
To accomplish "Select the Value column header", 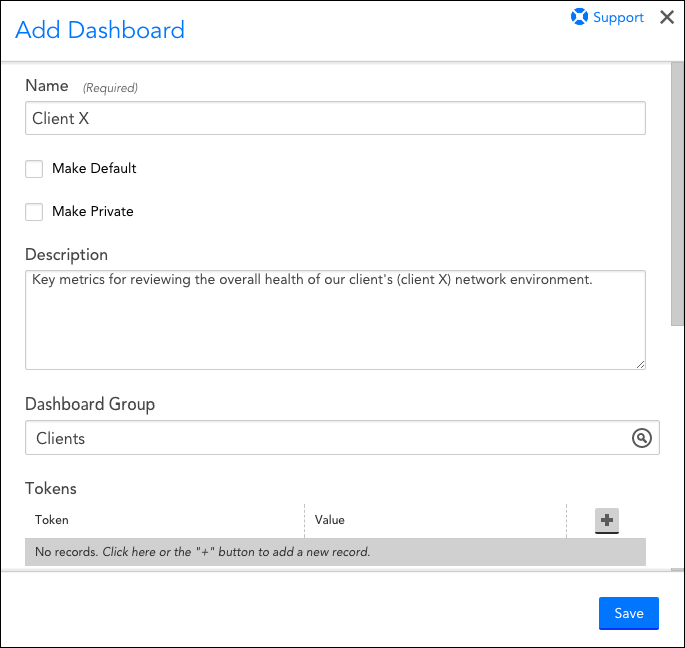I will click(x=329, y=520).
